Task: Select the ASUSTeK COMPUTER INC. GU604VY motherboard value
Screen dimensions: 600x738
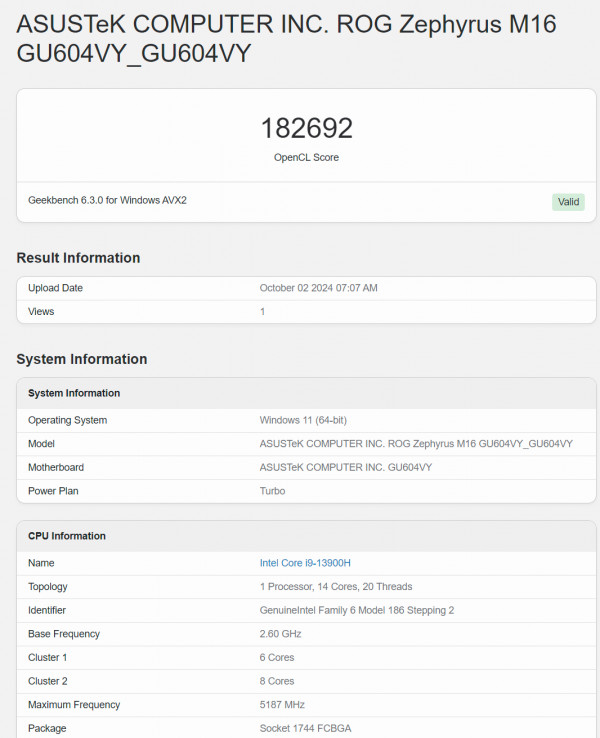Action: (x=346, y=467)
